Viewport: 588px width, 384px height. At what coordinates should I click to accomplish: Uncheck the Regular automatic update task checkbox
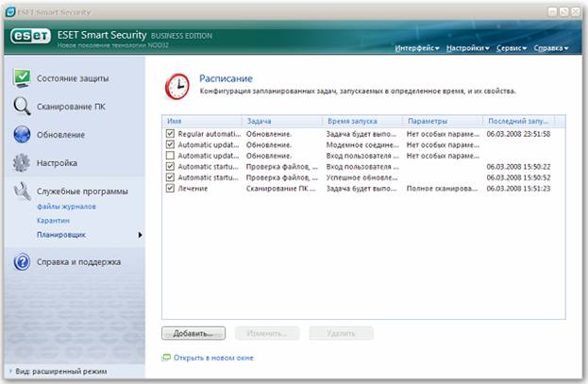point(169,135)
